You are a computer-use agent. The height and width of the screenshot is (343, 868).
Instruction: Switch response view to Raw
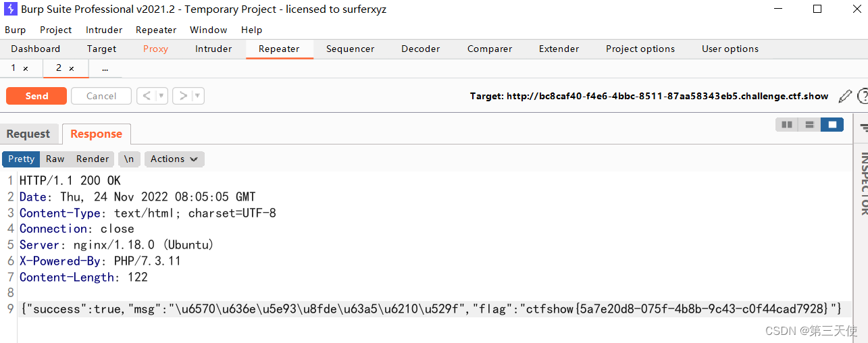tap(55, 159)
